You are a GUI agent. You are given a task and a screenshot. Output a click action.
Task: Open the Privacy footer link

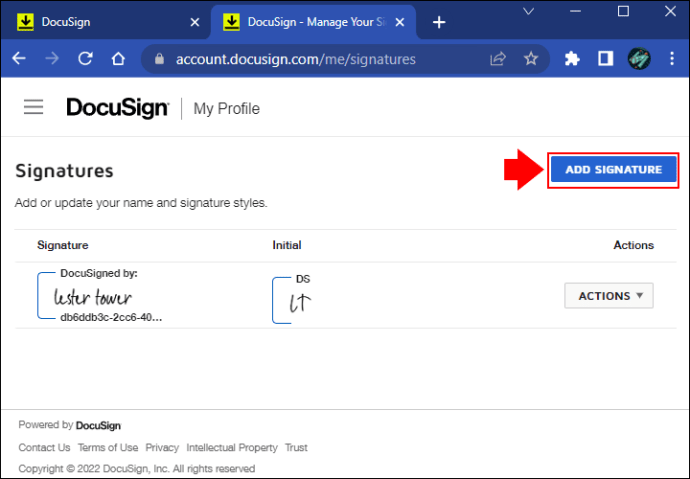pyautogui.click(x=162, y=447)
